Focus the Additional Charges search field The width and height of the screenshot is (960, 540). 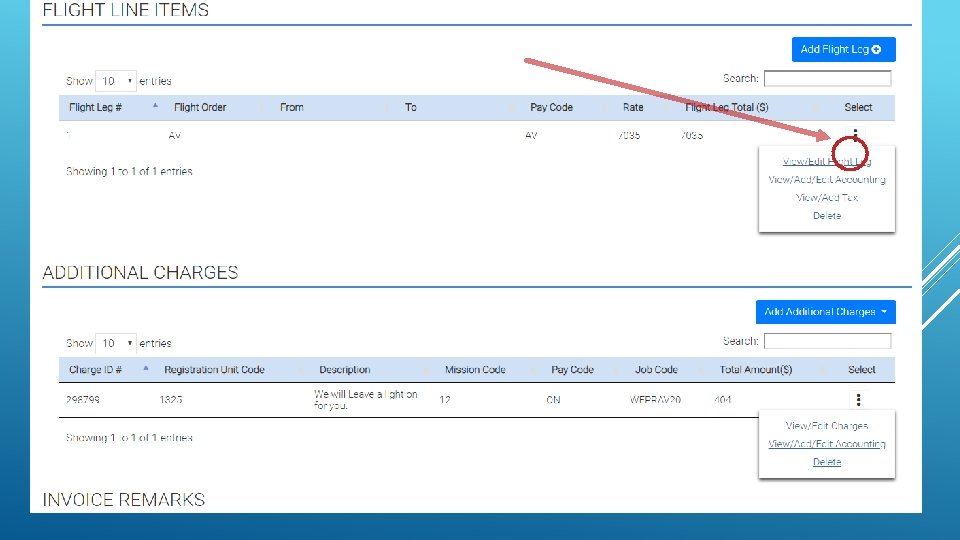(x=827, y=341)
